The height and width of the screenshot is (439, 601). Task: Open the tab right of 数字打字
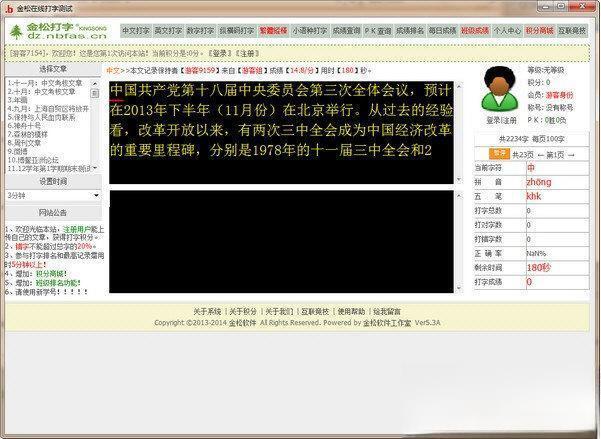(x=236, y=31)
